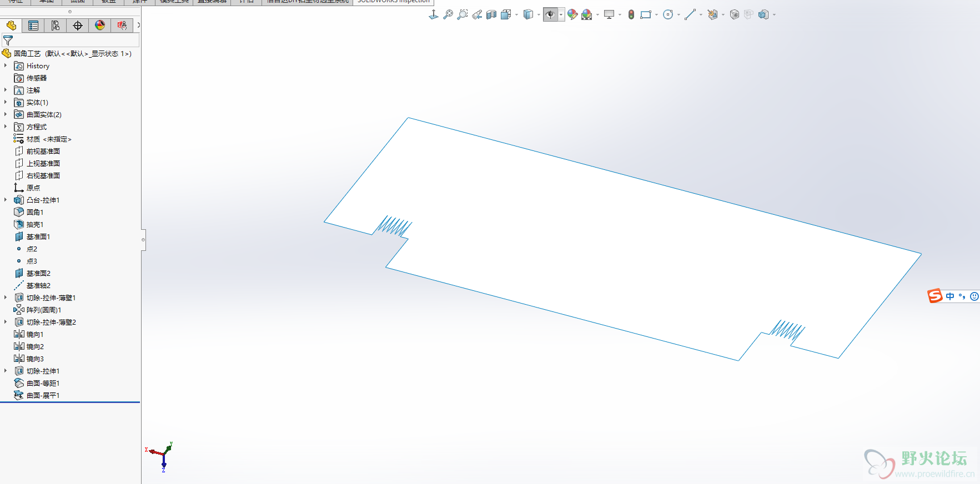Select the 圆角1 fillet feature
980x484 pixels.
(x=28, y=212)
